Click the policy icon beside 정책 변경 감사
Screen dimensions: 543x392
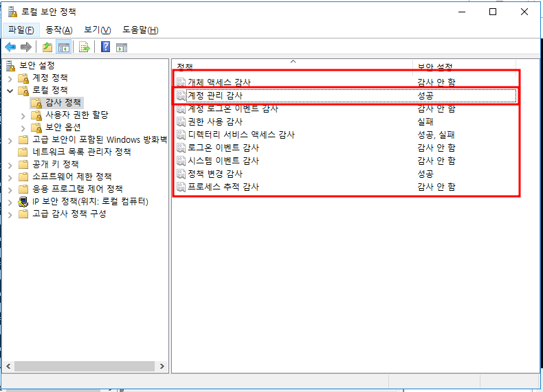[x=181, y=174]
